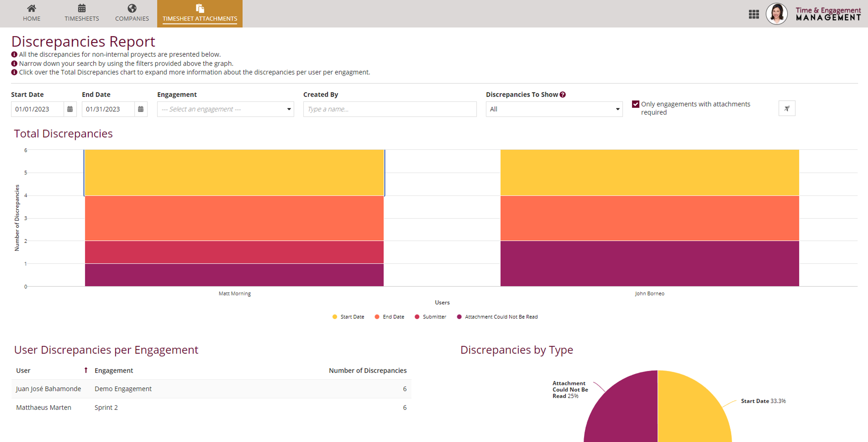Click John Borneo's orange End Date bar segment
The image size is (868, 442).
click(x=650, y=218)
